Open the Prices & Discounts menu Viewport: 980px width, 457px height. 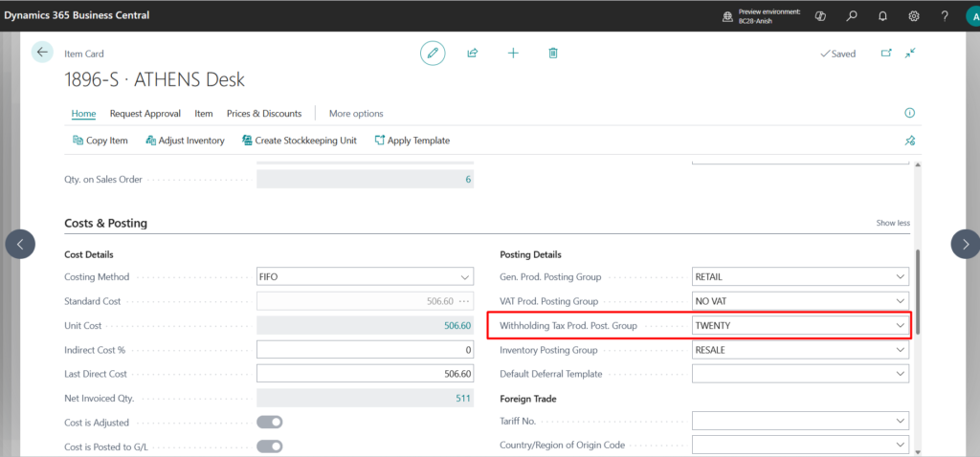[x=264, y=114]
